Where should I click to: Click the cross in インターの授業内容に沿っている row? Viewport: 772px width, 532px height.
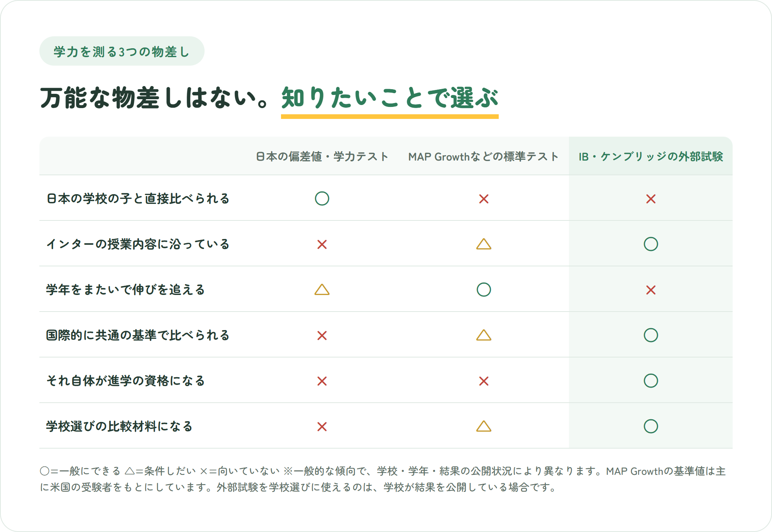[x=322, y=244]
